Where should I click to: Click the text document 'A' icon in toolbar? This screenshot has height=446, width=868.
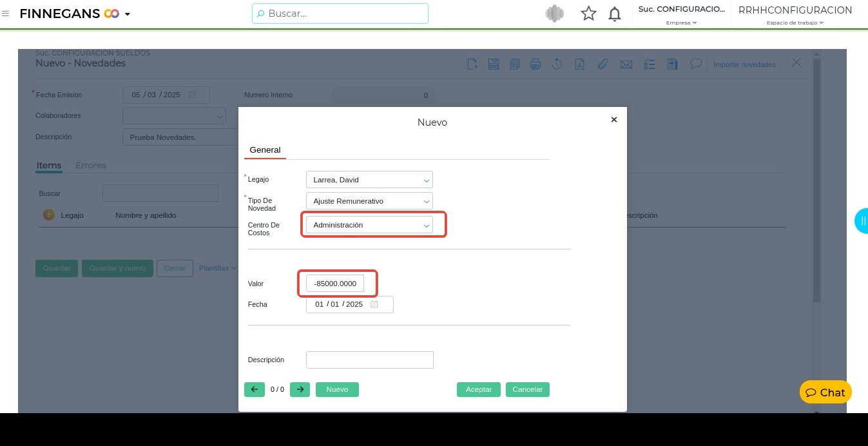click(579, 64)
